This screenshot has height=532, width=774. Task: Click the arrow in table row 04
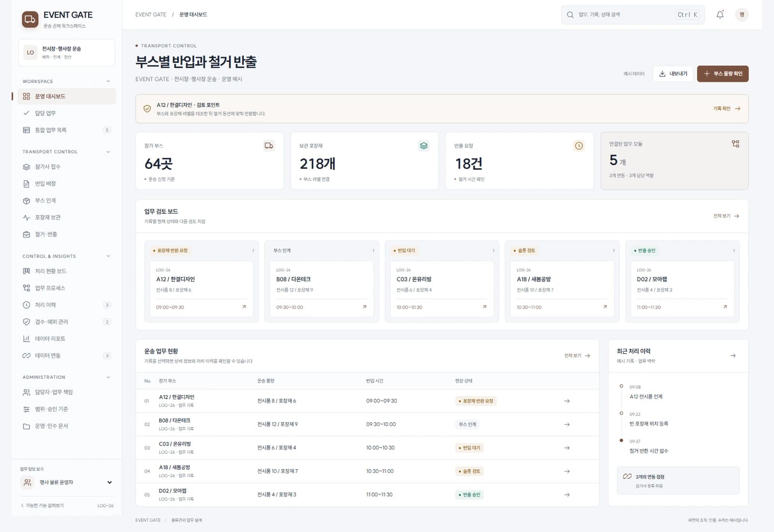567,471
